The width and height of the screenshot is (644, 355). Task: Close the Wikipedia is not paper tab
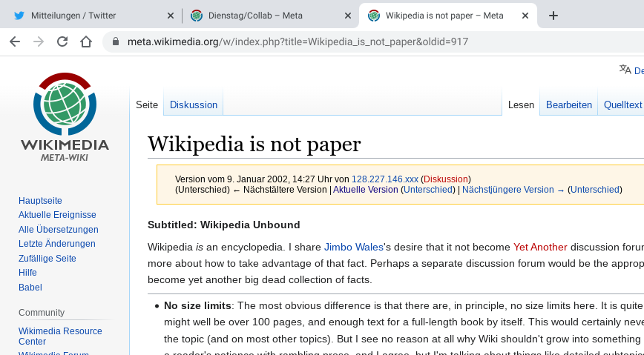(x=525, y=16)
